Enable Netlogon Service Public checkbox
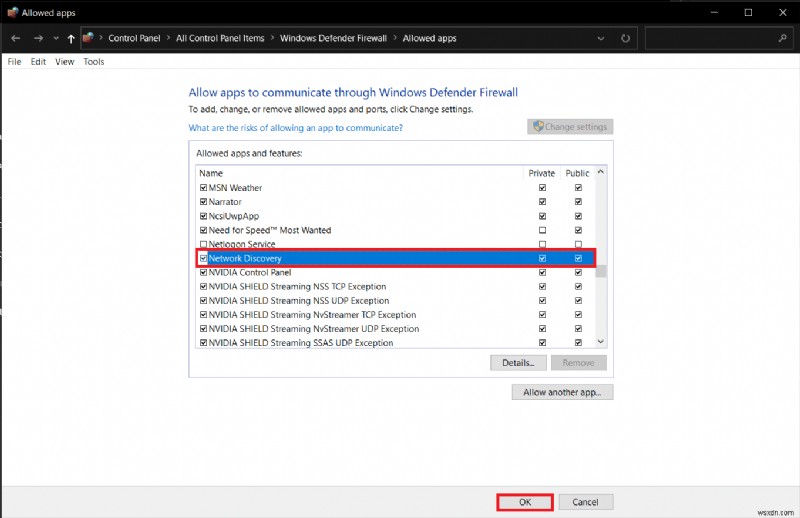 click(578, 244)
